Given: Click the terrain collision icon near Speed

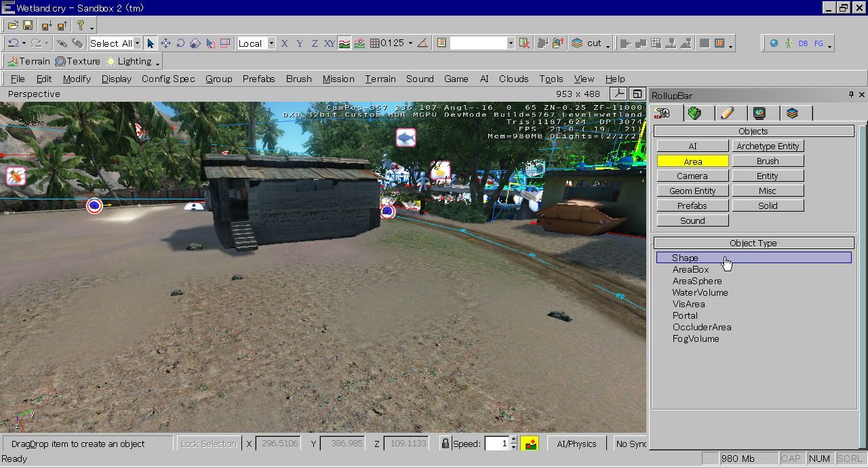Looking at the screenshot, I should tap(530, 444).
